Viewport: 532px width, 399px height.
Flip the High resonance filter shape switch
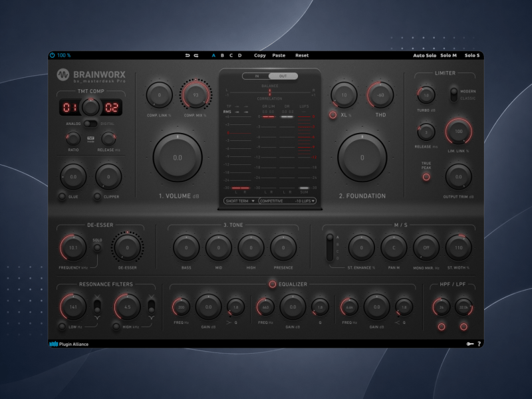click(x=152, y=307)
